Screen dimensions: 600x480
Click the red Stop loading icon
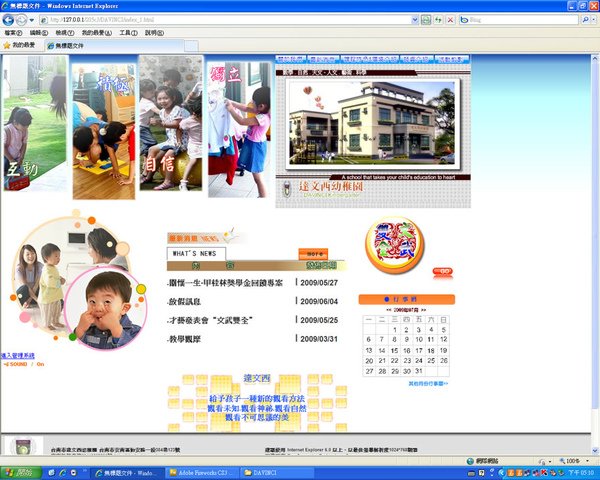[x=450, y=20]
